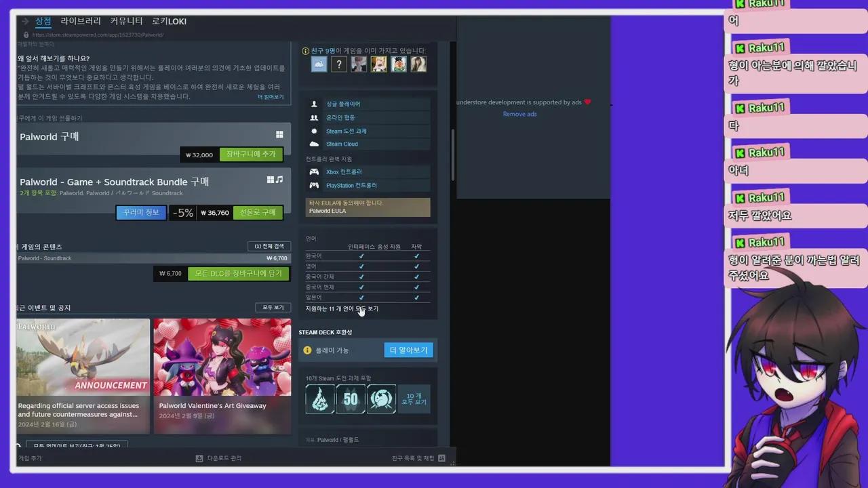The height and width of the screenshot is (488, 868).
Task: Open the third friend avatar
Action: pyautogui.click(x=359, y=64)
